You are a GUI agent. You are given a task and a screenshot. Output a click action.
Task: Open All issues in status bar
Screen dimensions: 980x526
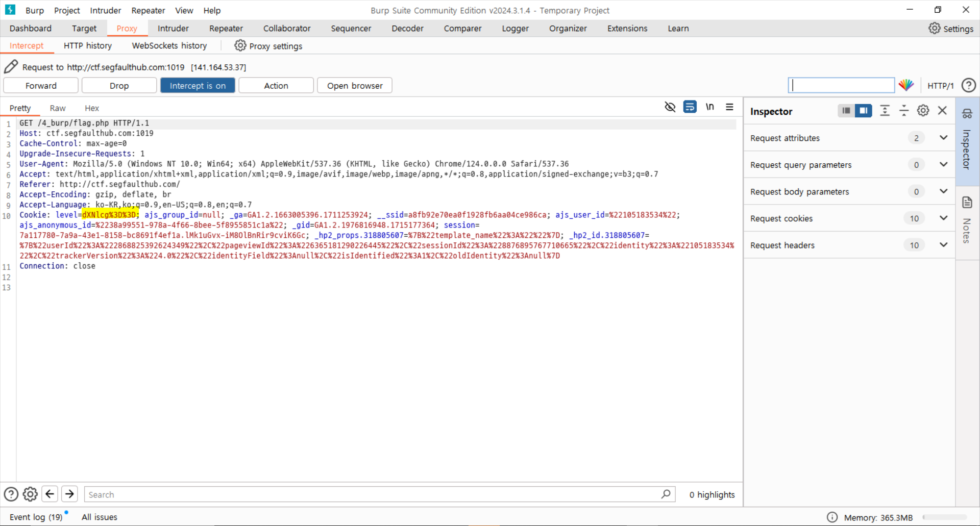pos(100,517)
